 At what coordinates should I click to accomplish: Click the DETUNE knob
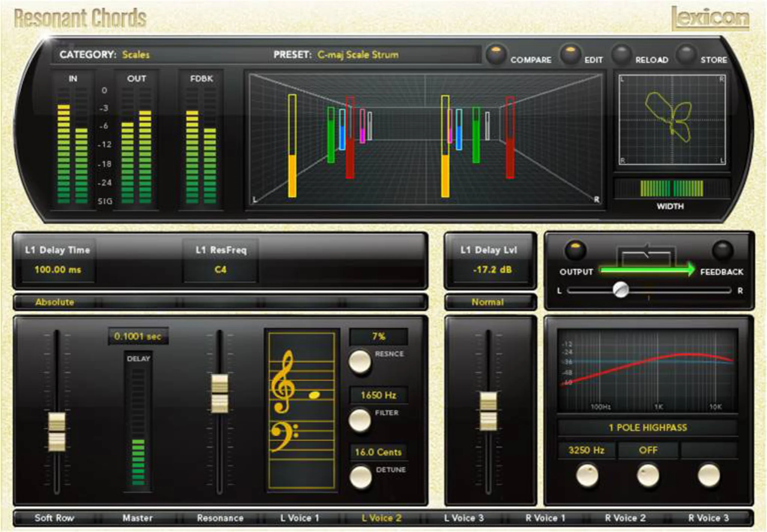pos(360,477)
